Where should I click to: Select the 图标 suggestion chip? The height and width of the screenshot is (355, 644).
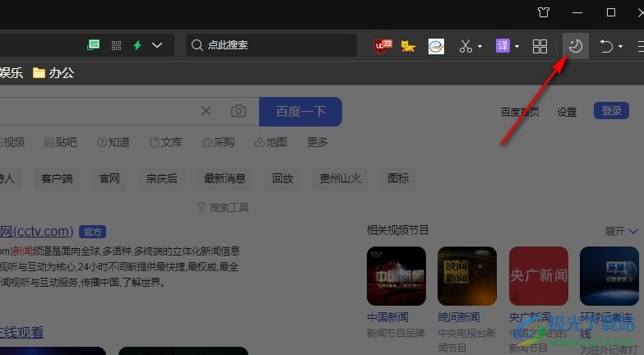pos(398,178)
